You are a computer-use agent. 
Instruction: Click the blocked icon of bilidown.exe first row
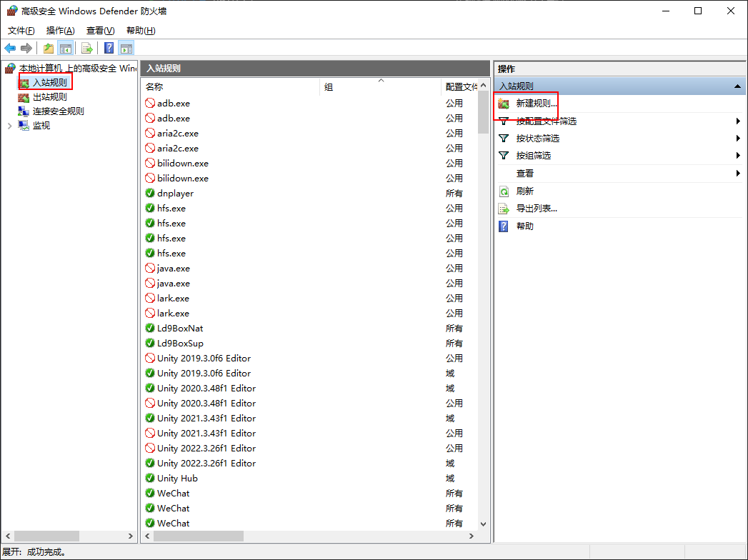[x=150, y=163]
